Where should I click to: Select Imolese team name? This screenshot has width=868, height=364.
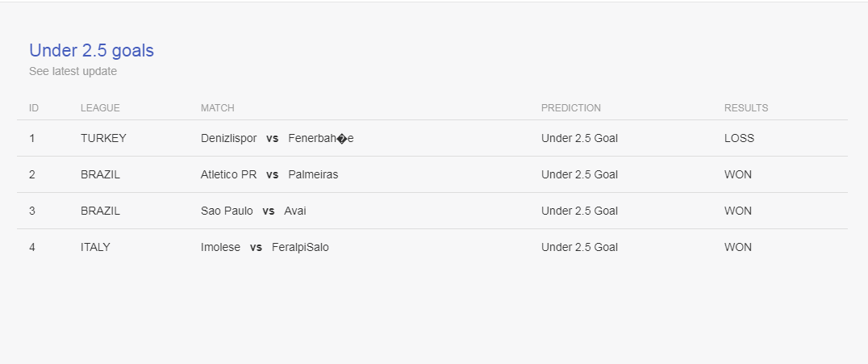point(220,248)
